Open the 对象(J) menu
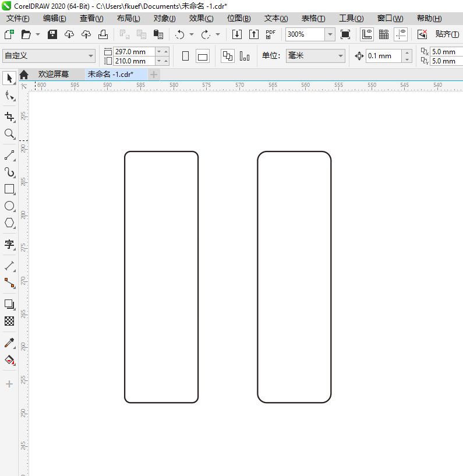The width and height of the screenshot is (463, 476). point(164,19)
